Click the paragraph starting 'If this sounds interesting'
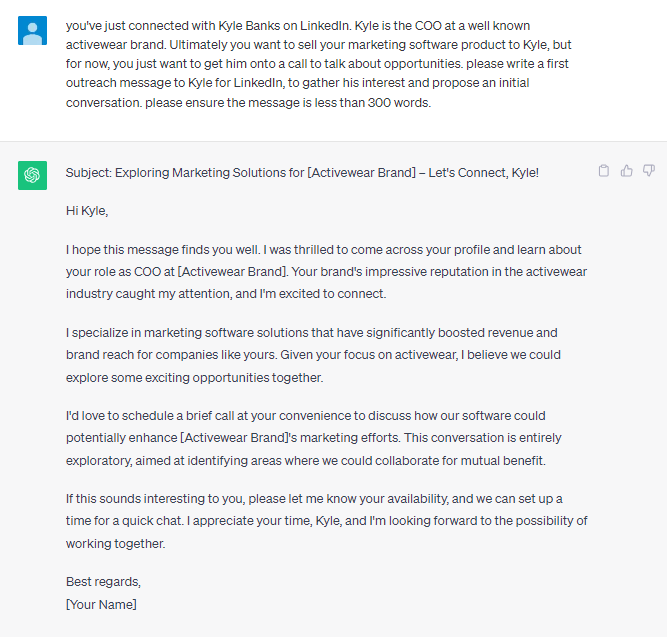 (x=326, y=521)
